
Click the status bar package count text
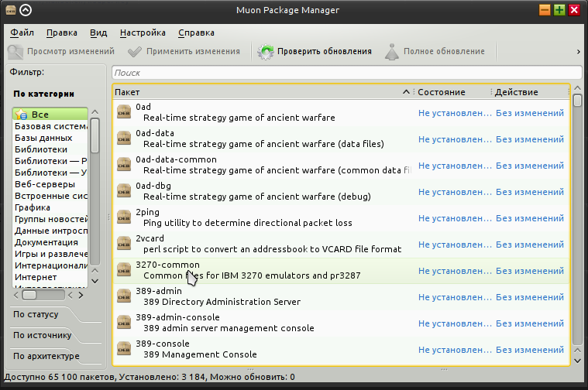coord(150,377)
